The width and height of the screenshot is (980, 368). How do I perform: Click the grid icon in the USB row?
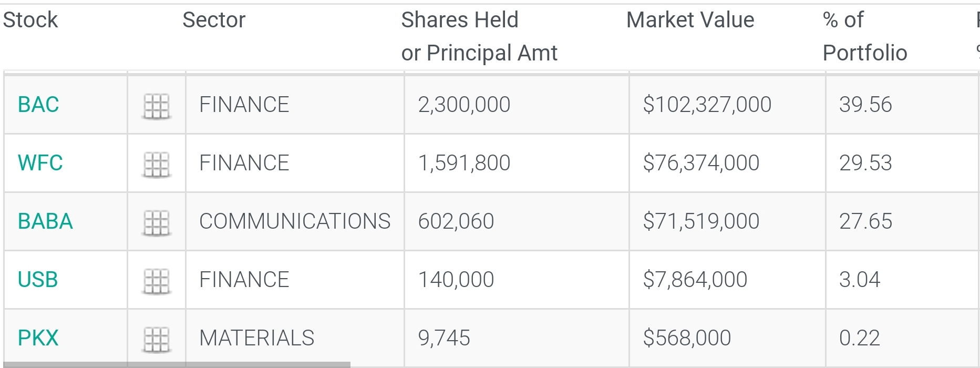(x=156, y=281)
